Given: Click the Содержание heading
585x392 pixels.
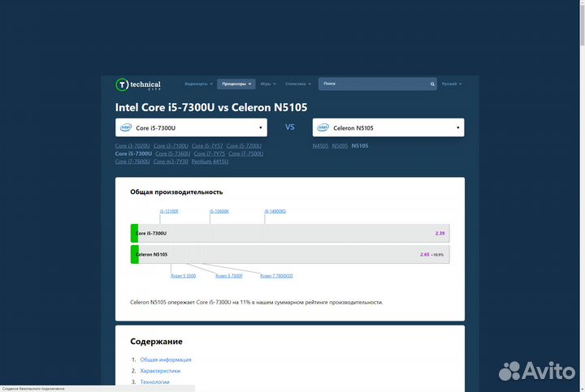Looking at the screenshot, I should tap(156, 342).
